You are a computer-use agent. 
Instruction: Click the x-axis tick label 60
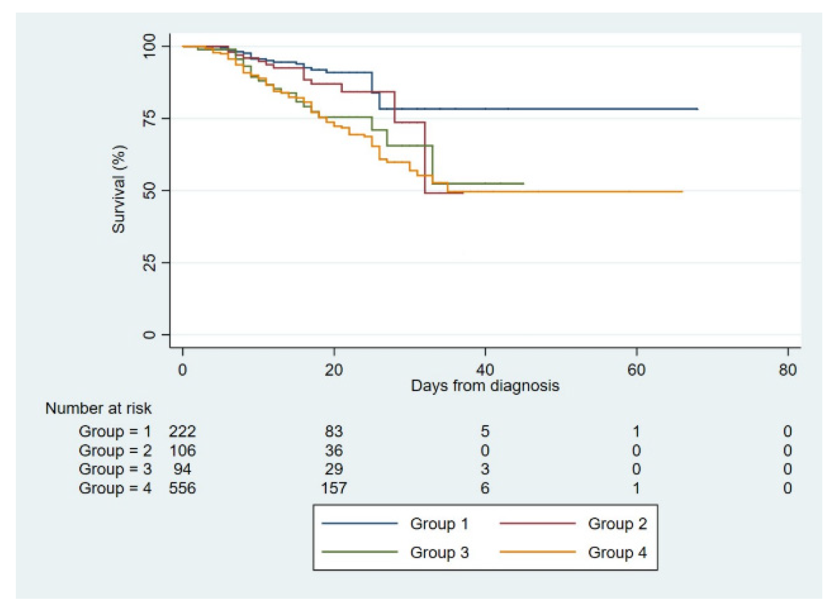tap(636, 370)
